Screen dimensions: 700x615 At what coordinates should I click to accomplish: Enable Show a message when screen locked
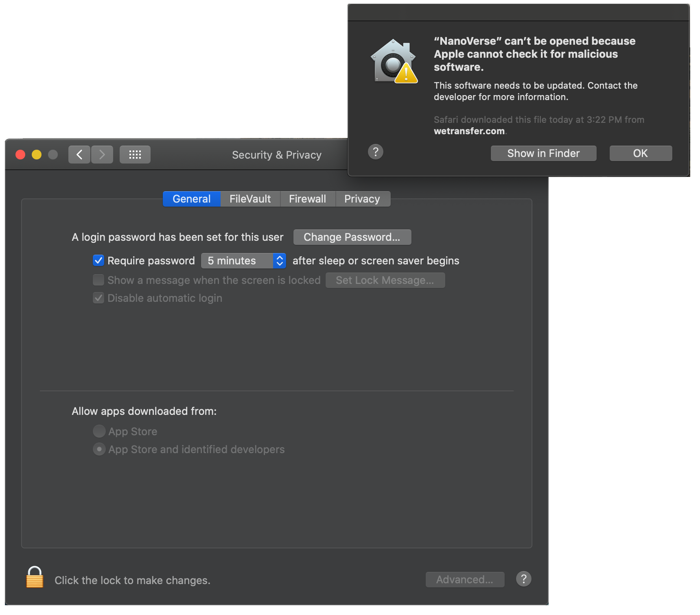[x=98, y=280]
